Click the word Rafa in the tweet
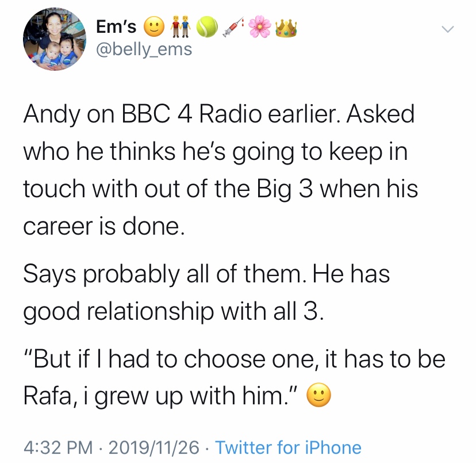Image resolution: width=476 pixels, height=463 pixels. tap(47, 396)
